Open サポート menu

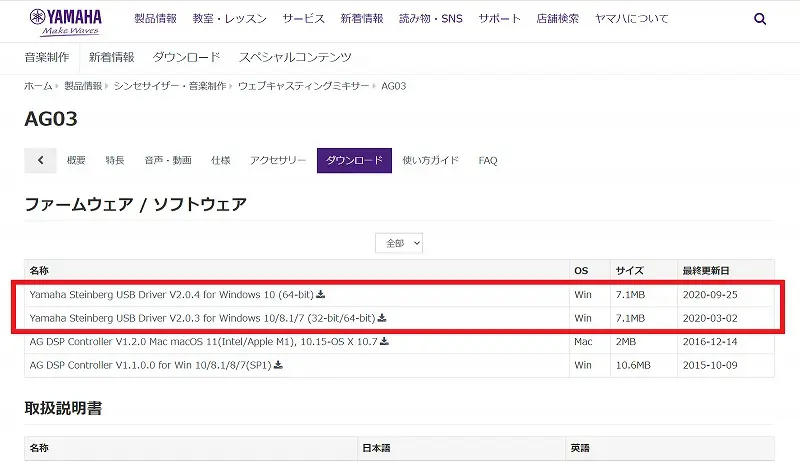click(499, 19)
